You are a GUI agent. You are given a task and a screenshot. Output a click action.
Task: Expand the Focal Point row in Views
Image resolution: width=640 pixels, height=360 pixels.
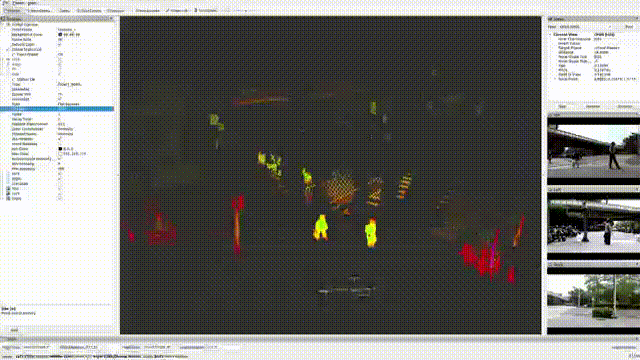[556, 79]
